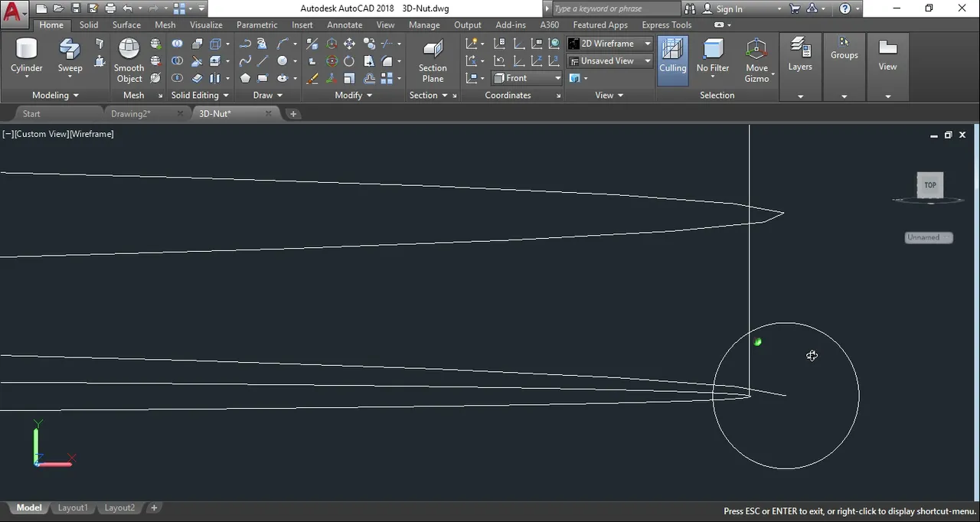Screen dimensions: 980x522
Task: Open the Smooth Object mesh tool
Action: click(x=129, y=60)
